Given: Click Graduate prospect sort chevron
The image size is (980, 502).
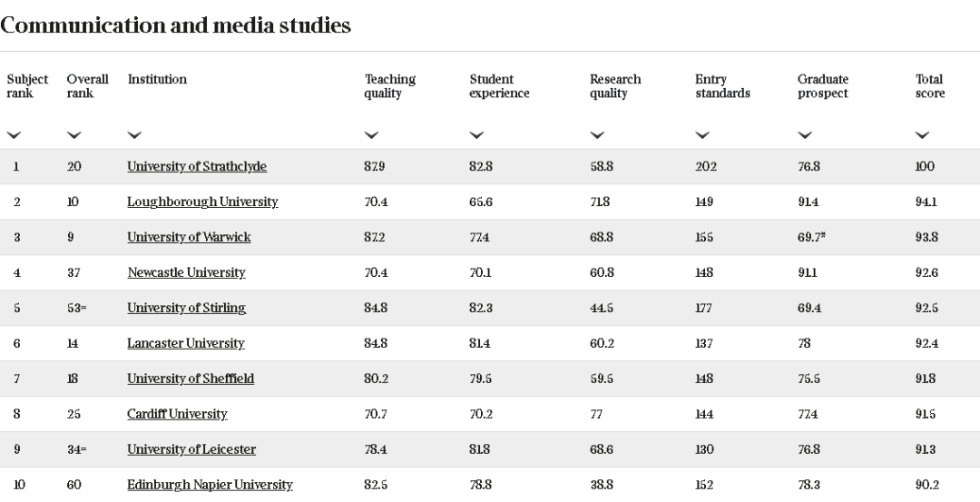Looking at the screenshot, I should pos(805,135).
